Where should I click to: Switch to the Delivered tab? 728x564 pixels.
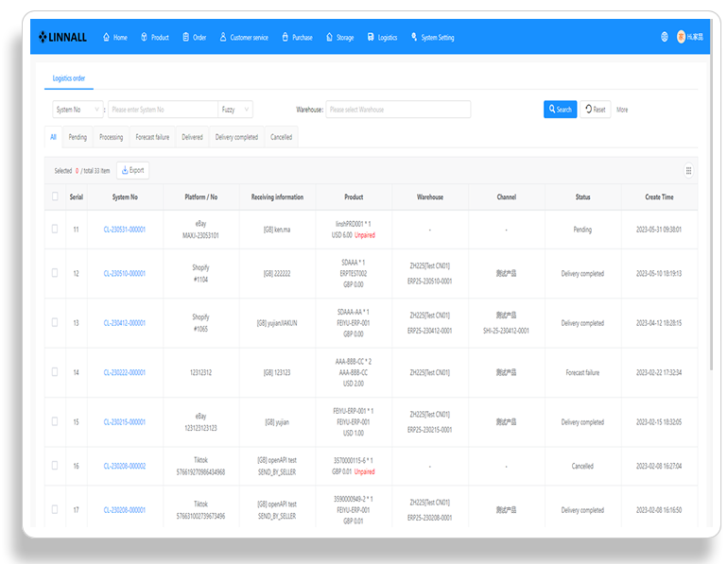point(192,137)
